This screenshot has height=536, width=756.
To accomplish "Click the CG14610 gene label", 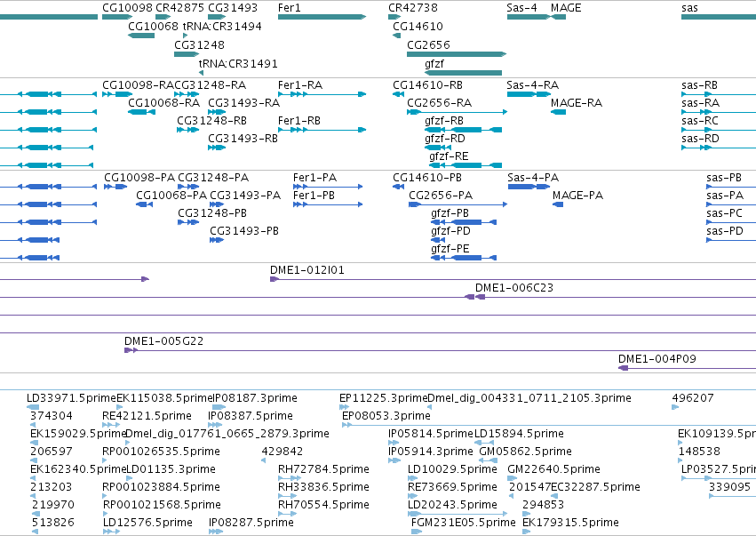I will pos(418,26).
